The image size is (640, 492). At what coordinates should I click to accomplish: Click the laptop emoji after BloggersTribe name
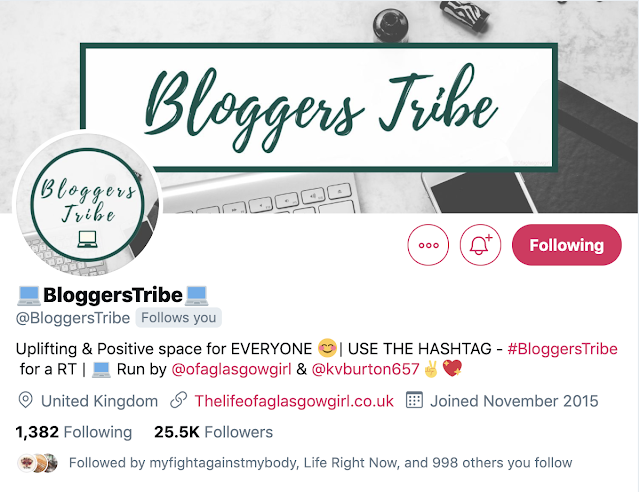(196, 296)
